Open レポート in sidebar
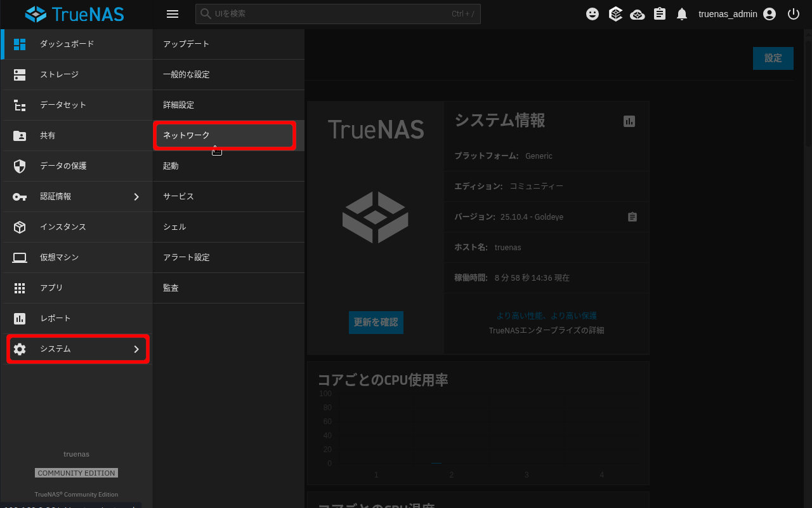The height and width of the screenshot is (508, 812). [76, 318]
